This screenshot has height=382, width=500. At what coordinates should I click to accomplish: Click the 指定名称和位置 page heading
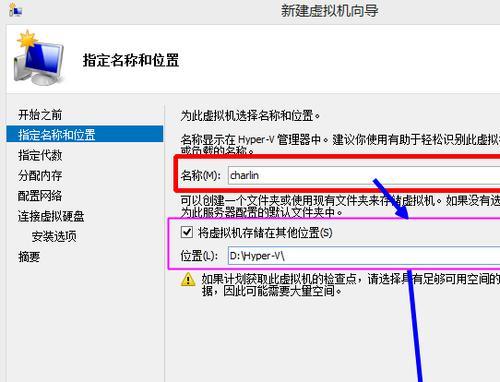pyautogui.click(x=131, y=60)
